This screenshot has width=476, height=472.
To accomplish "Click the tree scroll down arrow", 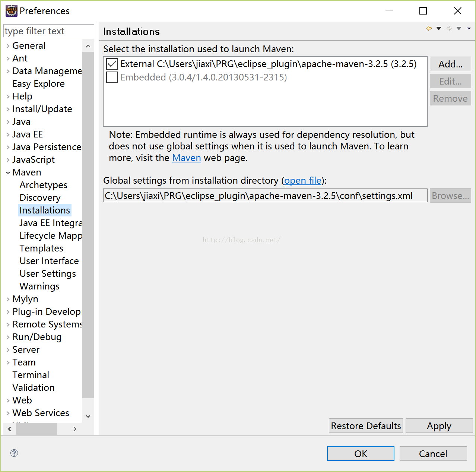I will point(88,416).
